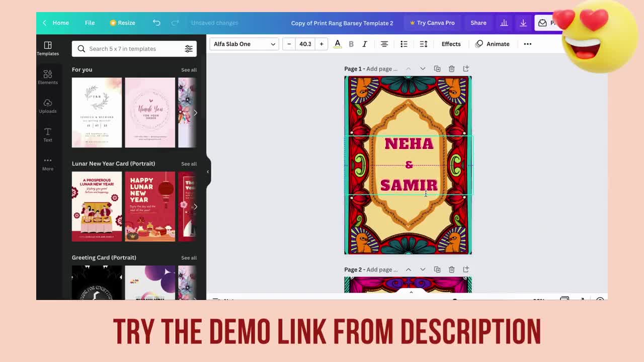
Task: Go back to Home
Action: (x=56, y=23)
